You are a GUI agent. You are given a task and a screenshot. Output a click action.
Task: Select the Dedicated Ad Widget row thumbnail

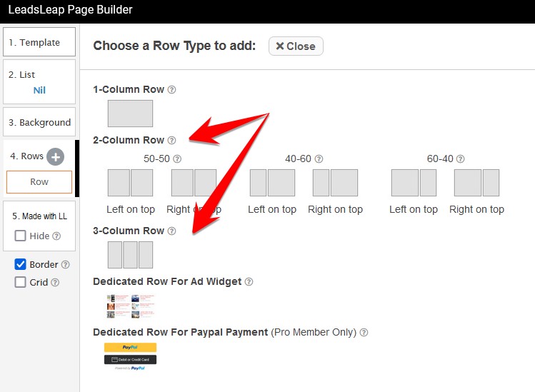pos(130,306)
